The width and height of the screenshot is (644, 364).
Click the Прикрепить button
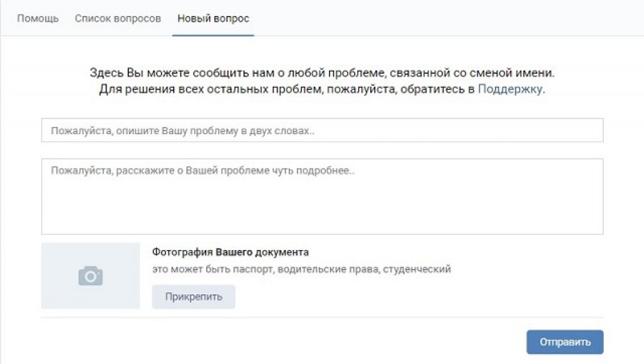tap(194, 297)
